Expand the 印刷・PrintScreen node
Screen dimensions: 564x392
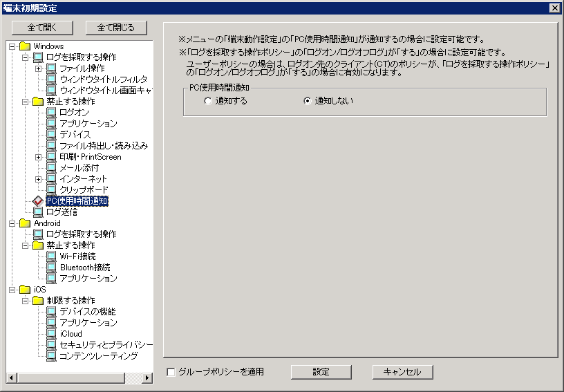coord(38,157)
